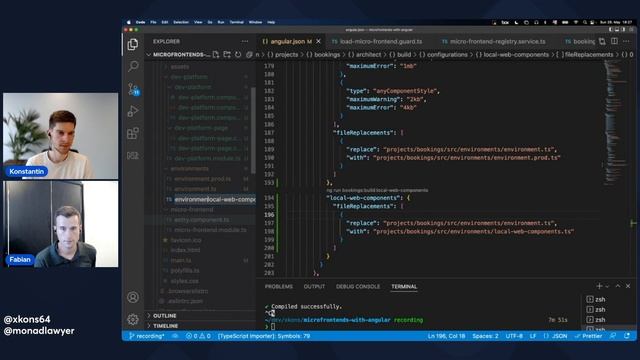Open the DEBUG CONSOLE panel tab

tap(358, 287)
